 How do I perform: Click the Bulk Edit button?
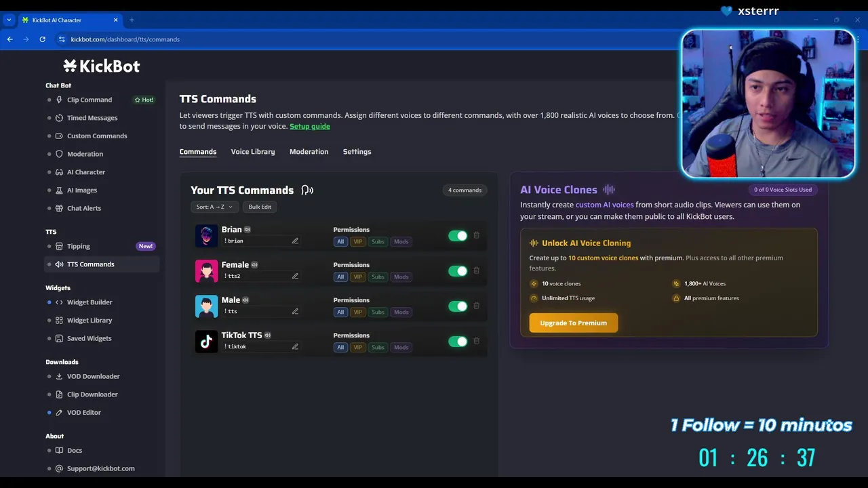(260, 207)
